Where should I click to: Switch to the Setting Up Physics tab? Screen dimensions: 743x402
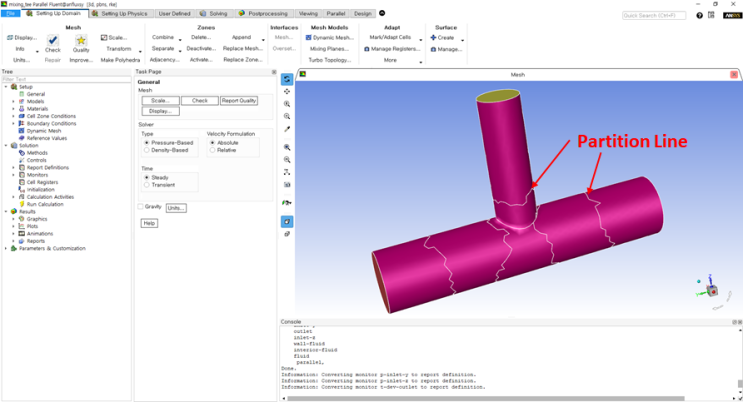120,13
